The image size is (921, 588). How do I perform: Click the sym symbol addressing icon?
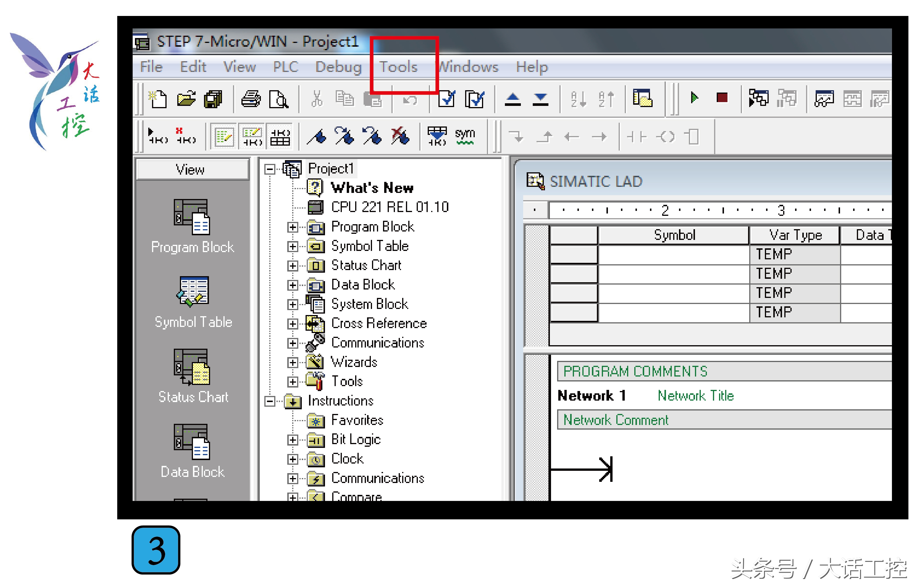point(465,136)
